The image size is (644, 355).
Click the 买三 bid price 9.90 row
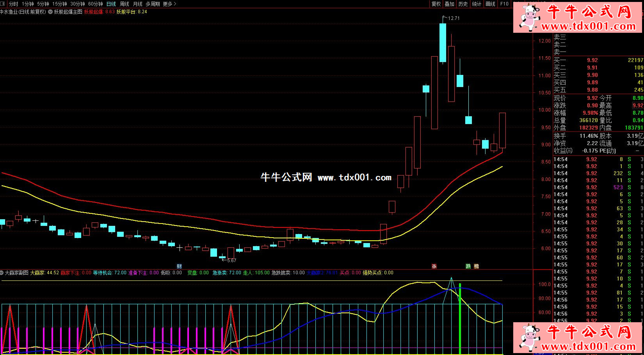(598, 75)
